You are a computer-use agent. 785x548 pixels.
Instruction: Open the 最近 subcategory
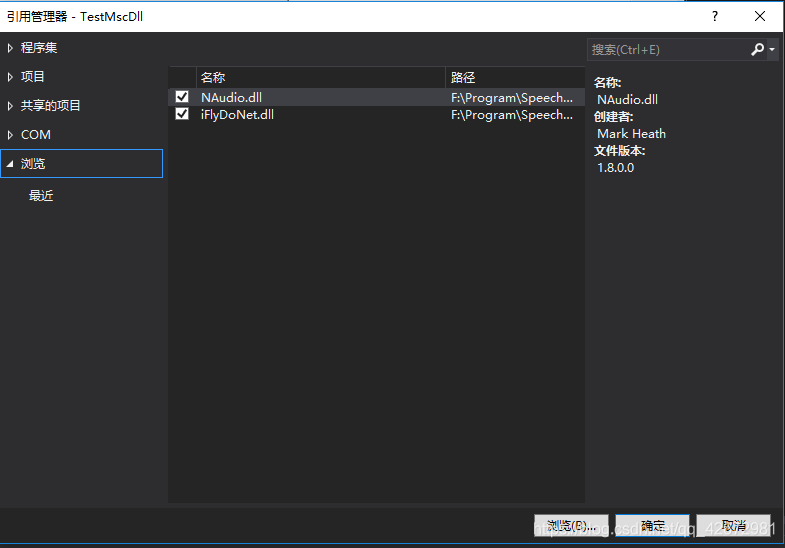(41, 196)
